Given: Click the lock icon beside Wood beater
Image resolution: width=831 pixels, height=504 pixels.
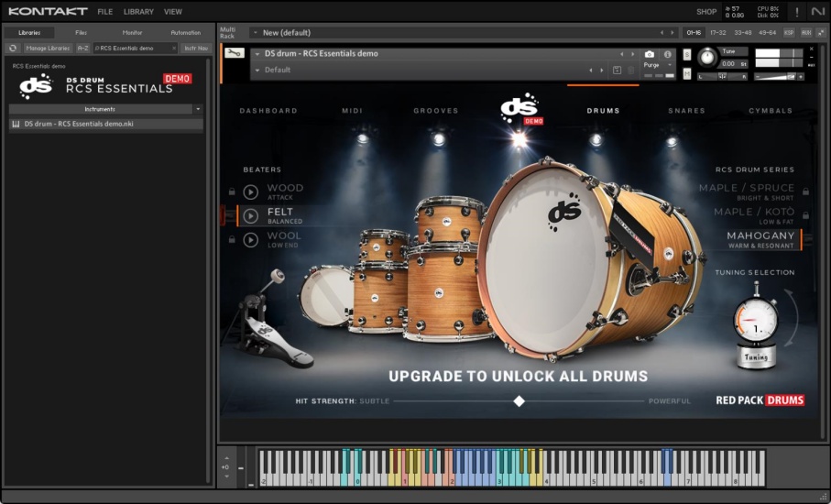Looking at the screenshot, I should coord(232,192).
